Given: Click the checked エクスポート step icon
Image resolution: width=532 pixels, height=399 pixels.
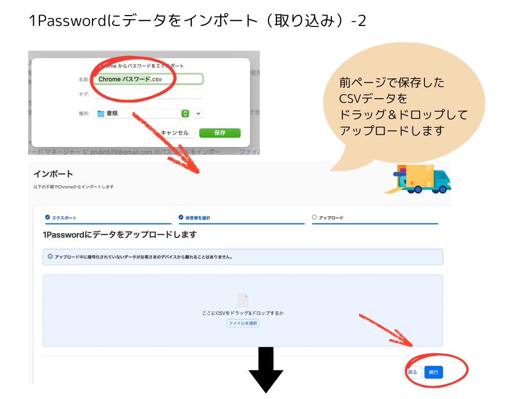Looking at the screenshot, I should click(47, 217).
